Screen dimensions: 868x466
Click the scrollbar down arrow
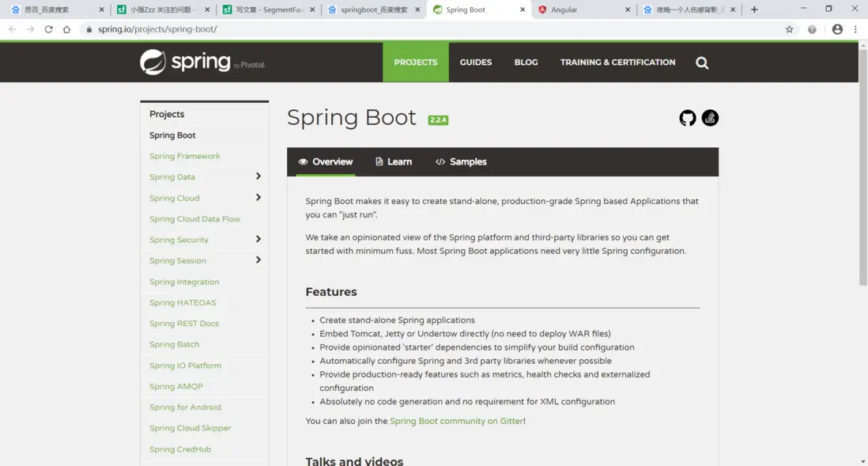[862, 461]
